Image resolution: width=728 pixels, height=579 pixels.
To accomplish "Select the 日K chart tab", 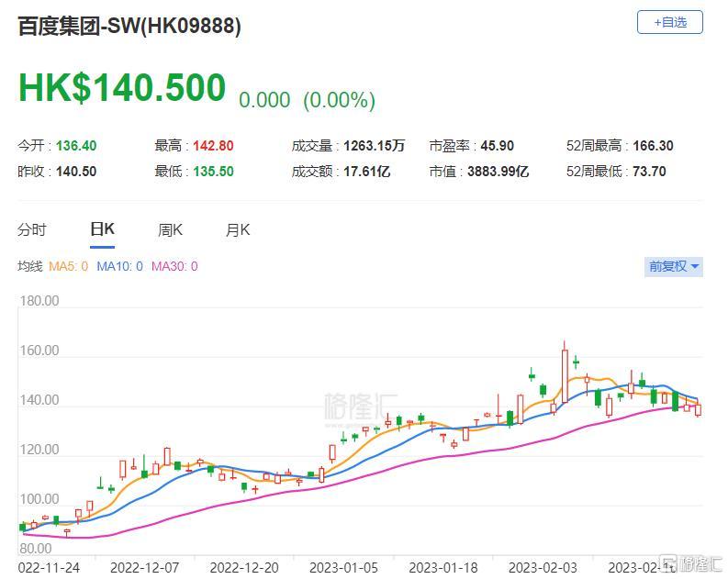I will pyautogui.click(x=102, y=229).
